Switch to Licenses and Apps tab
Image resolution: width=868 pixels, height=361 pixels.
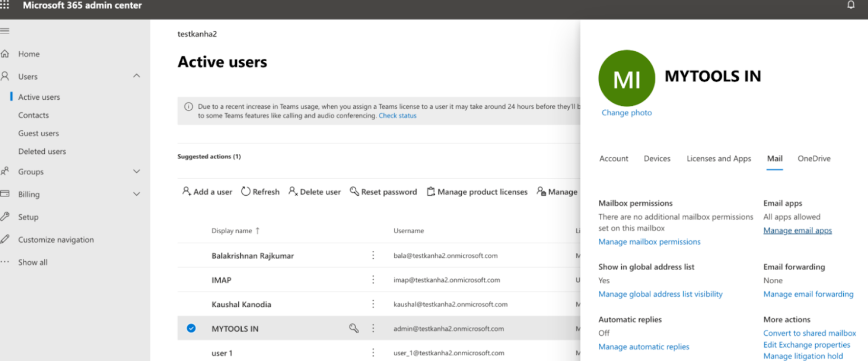coord(719,158)
